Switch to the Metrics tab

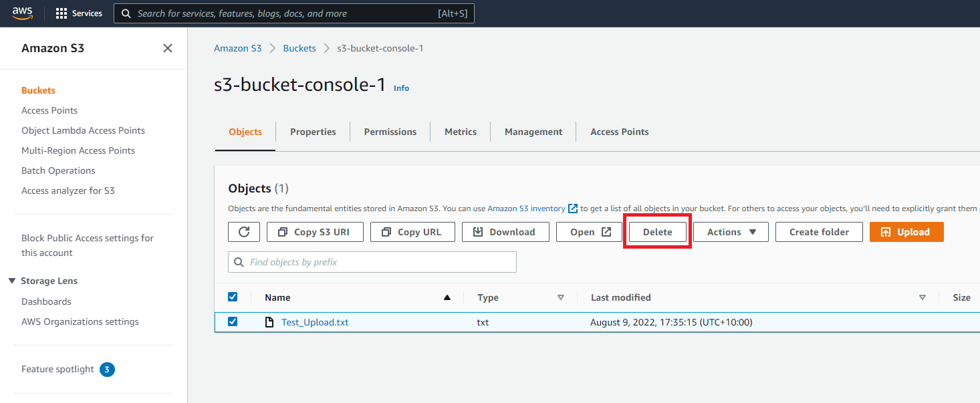click(x=461, y=132)
